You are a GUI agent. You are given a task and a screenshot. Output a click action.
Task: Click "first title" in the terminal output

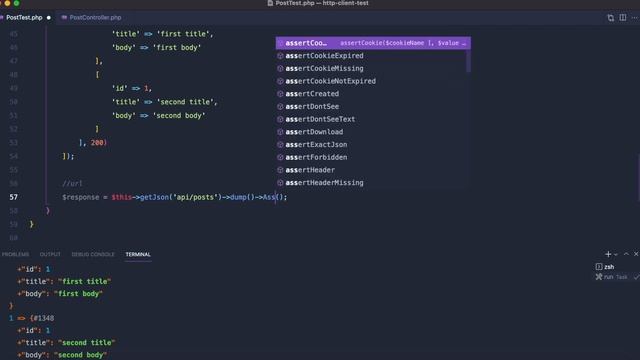tap(84, 281)
